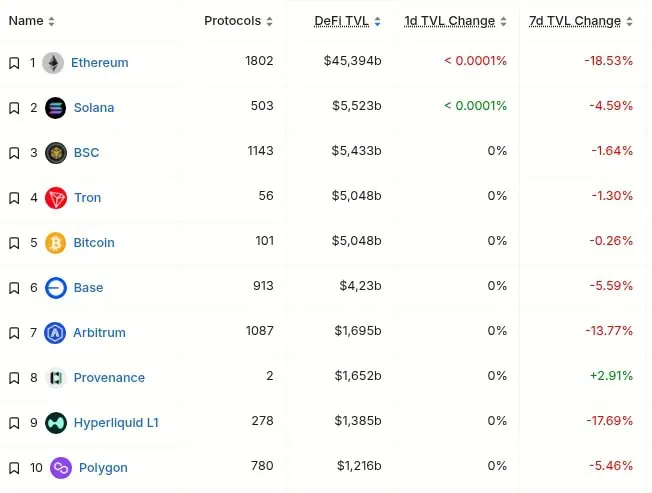Click the Hyperliquid L1 logo icon
The height and width of the screenshot is (493, 652).
(x=56, y=422)
